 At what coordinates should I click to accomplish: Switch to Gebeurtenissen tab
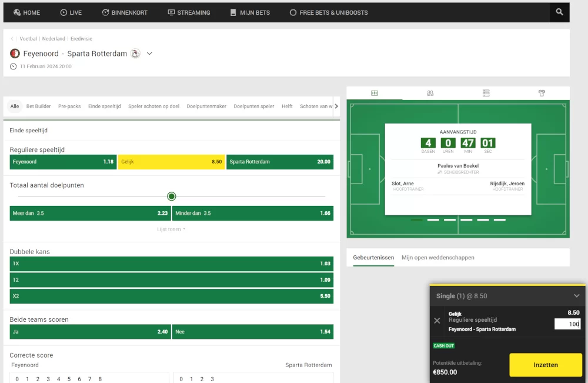(373, 257)
